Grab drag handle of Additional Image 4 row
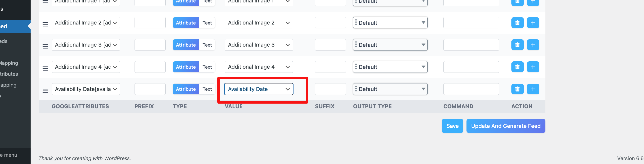The width and height of the screenshot is (644, 164). [45, 68]
